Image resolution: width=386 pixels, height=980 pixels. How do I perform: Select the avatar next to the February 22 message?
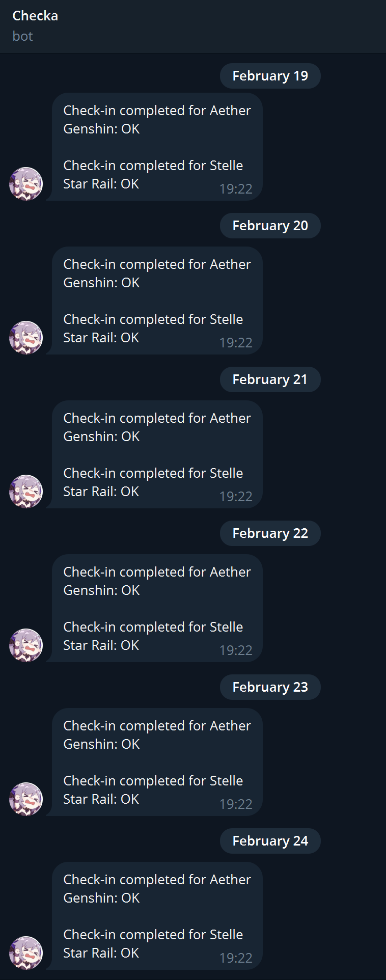point(26,645)
